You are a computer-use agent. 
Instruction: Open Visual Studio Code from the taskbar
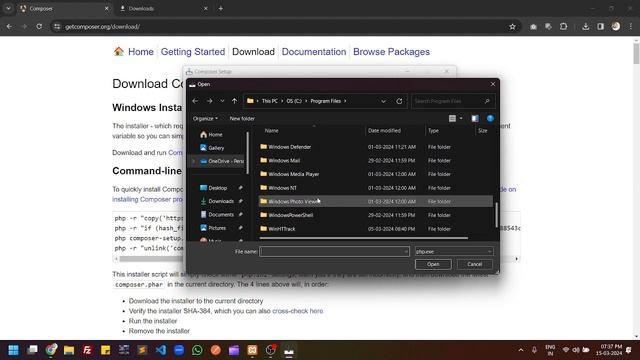[161, 350]
